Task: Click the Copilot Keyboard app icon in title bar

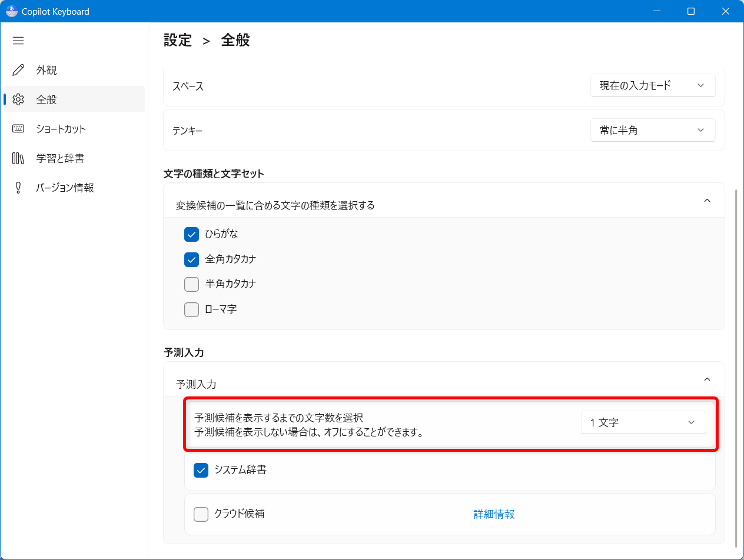Action: [x=11, y=11]
